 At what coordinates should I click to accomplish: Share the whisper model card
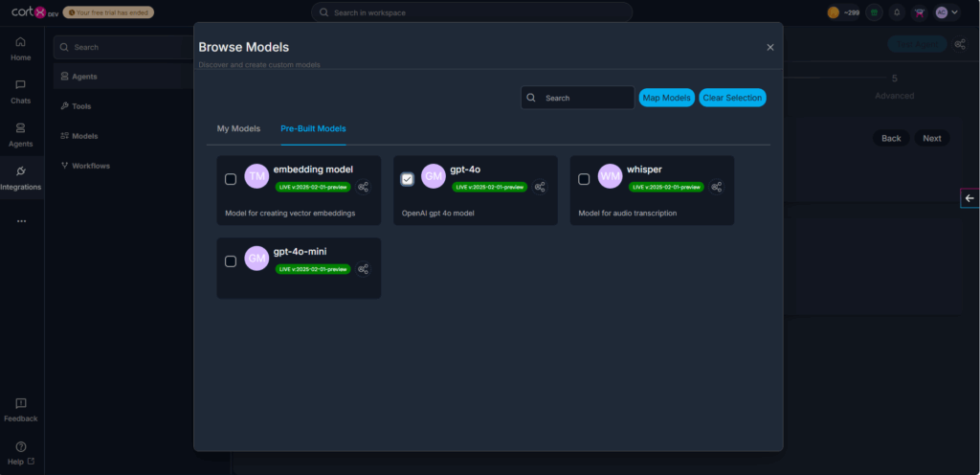[x=717, y=187]
